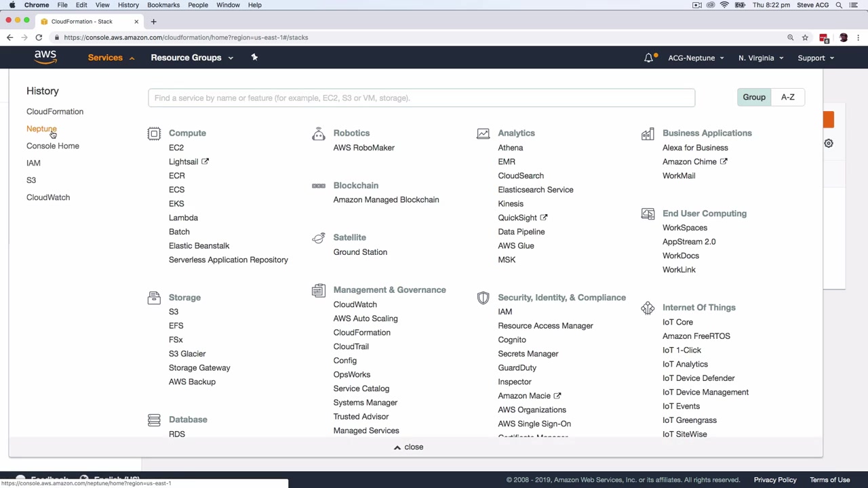Open the ACG-Neptune account menu
868x488 pixels.
coord(696,58)
